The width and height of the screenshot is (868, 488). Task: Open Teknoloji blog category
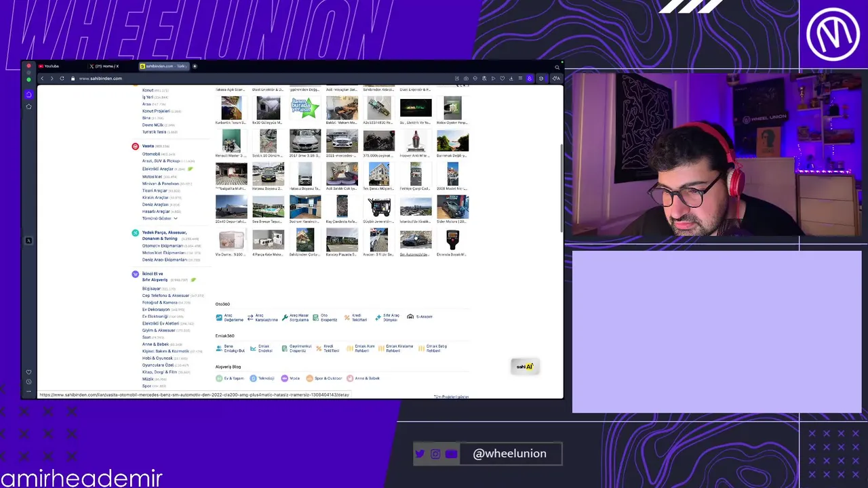tap(262, 378)
